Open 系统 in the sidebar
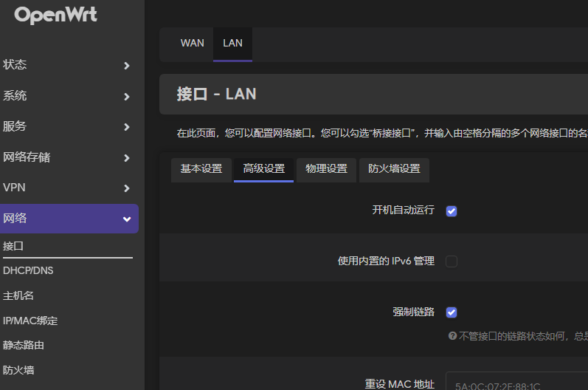 15,95
